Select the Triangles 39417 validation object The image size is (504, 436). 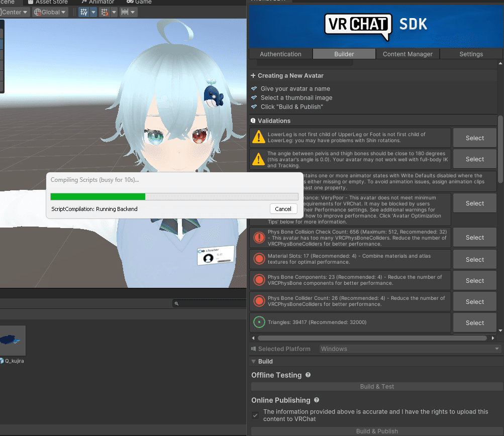(475, 322)
